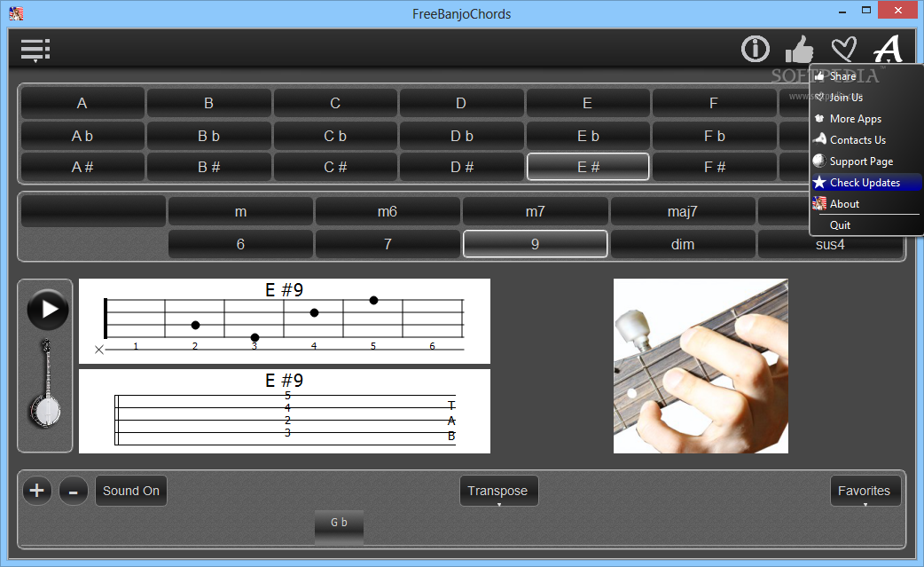Click the plus zoom button

coord(36,491)
